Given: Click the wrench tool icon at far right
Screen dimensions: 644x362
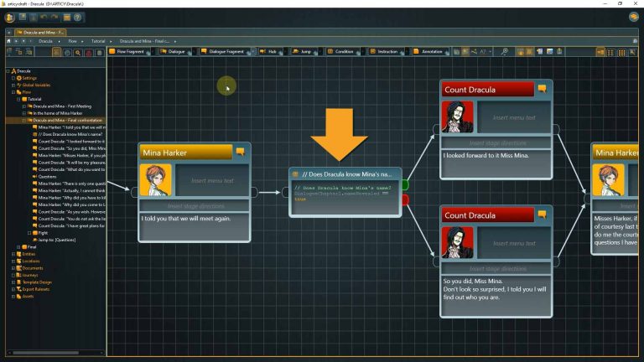Looking at the screenshot, I should (632, 52).
